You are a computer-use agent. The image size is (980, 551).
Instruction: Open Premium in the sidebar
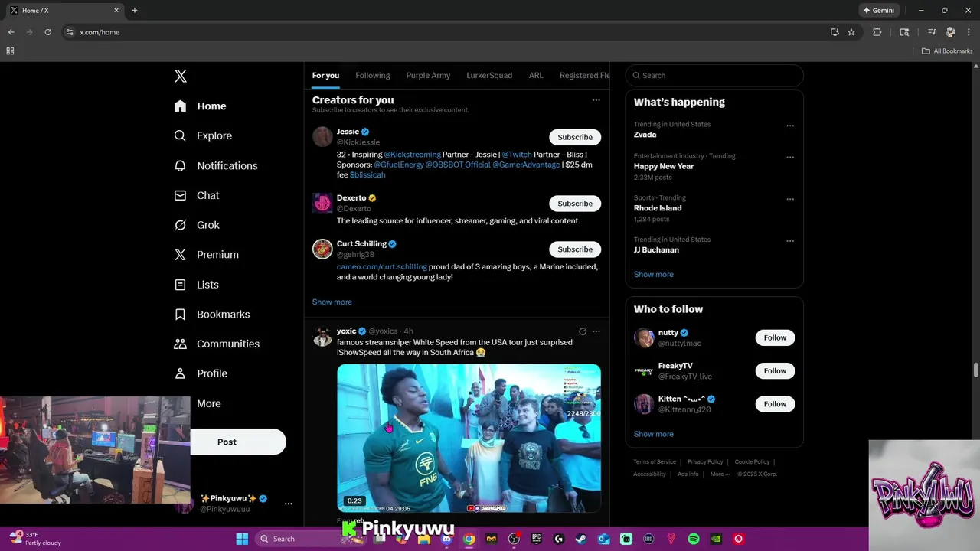(x=207, y=255)
